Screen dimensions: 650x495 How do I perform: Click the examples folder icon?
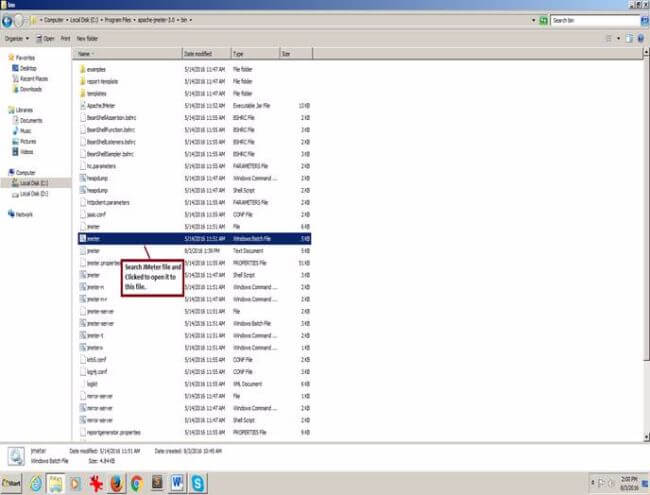82,69
